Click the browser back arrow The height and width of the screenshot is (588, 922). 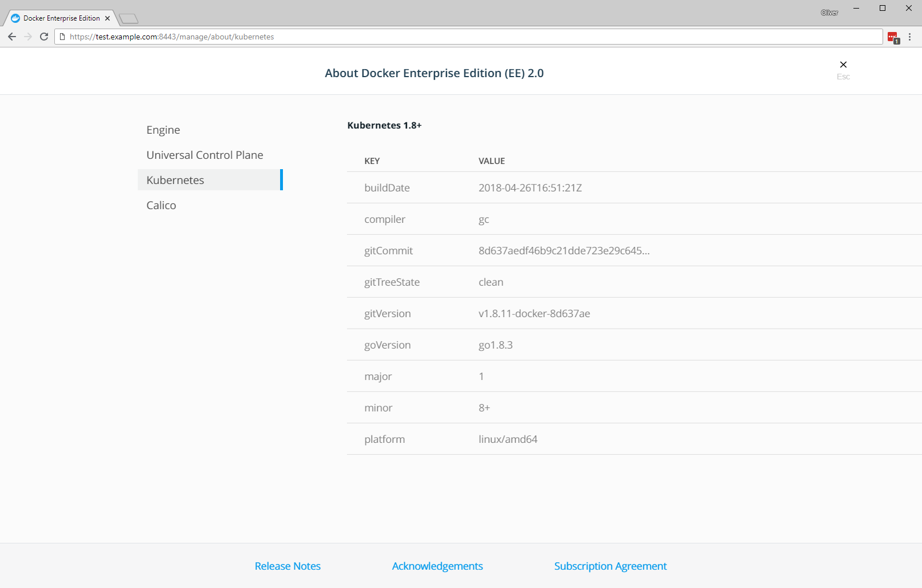pyautogui.click(x=12, y=37)
